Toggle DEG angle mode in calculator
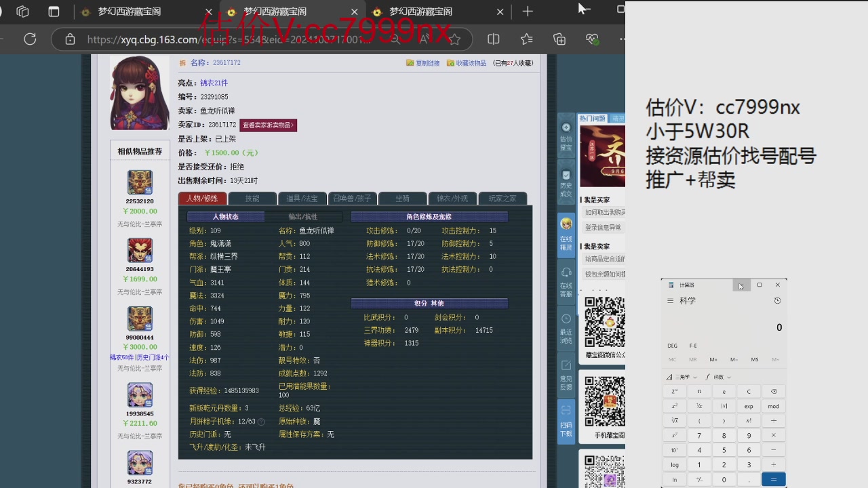 point(672,346)
